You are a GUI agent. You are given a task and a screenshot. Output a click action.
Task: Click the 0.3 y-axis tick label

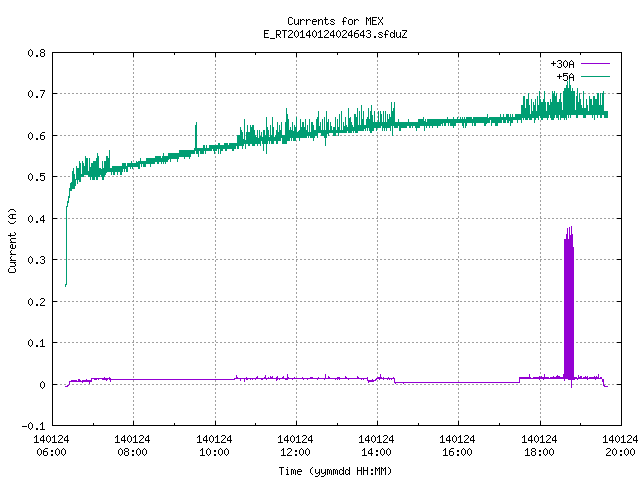pos(36,260)
